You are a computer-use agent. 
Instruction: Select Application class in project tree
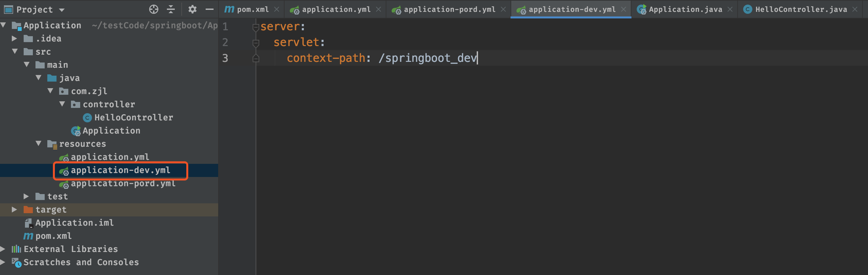pyautogui.click(x=111, y=131)
